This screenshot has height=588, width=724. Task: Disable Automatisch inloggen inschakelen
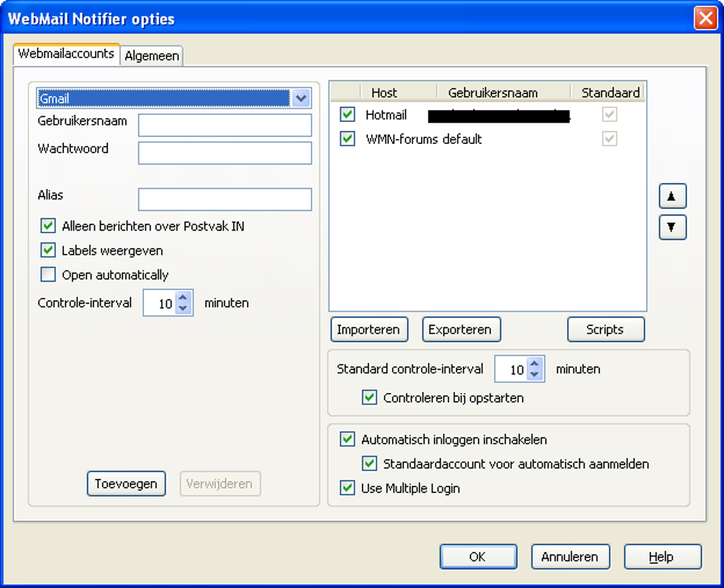point(347,440)
